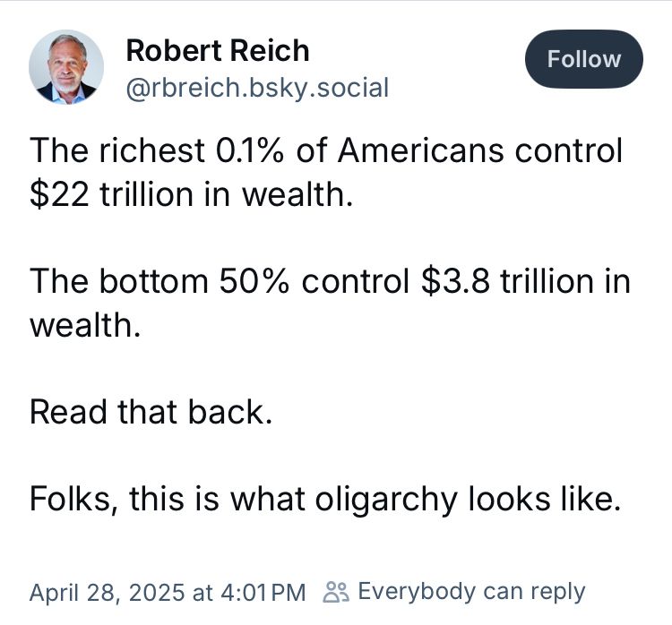
Task: Open the Everybody can reply label
Action: tap(470, 592)
